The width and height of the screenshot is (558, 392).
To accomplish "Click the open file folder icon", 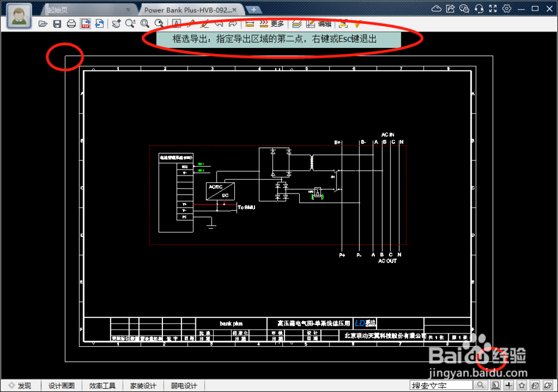I will (43, 24).
